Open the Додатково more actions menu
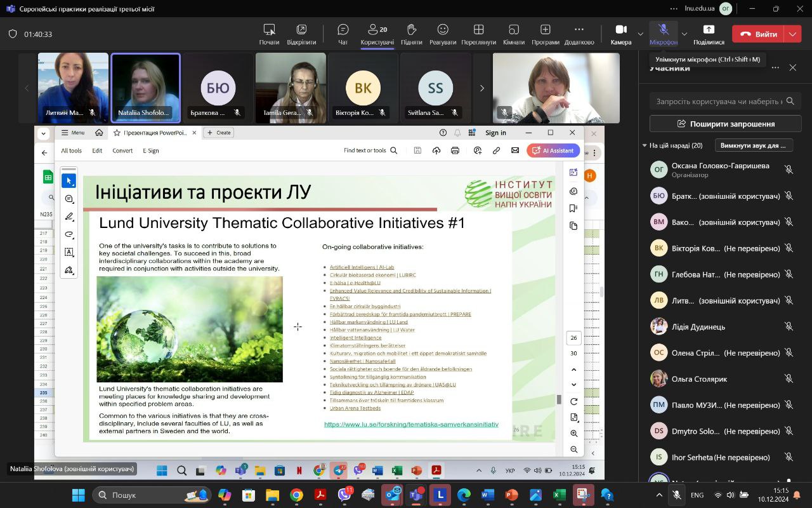 point(579,34)
